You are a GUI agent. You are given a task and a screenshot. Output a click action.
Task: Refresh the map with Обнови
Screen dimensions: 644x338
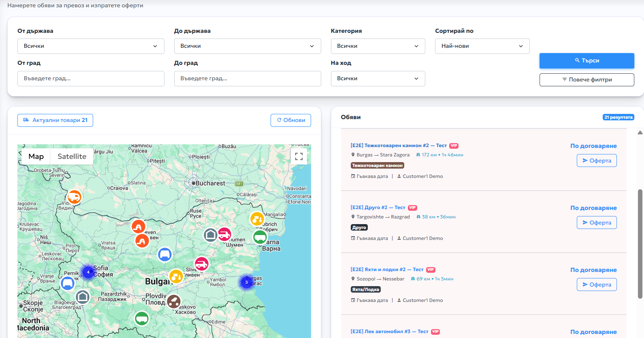click(x=291, y=120)
